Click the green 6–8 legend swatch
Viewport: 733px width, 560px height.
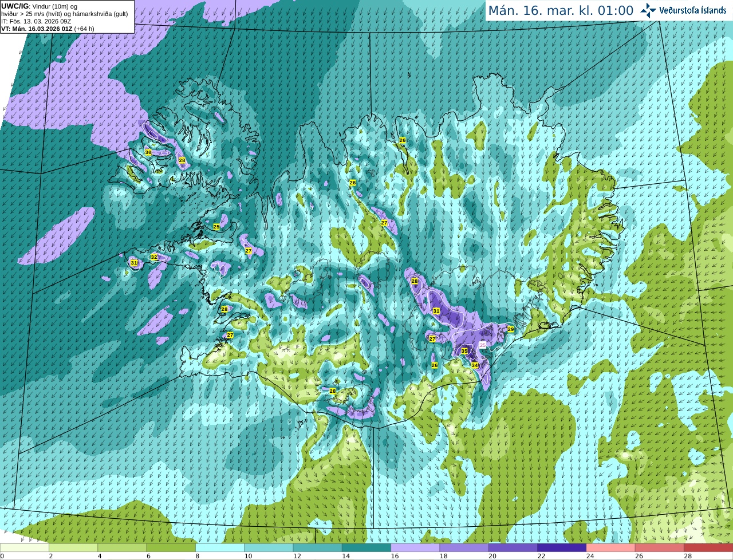pyautogui.click(x=171, y=547)
